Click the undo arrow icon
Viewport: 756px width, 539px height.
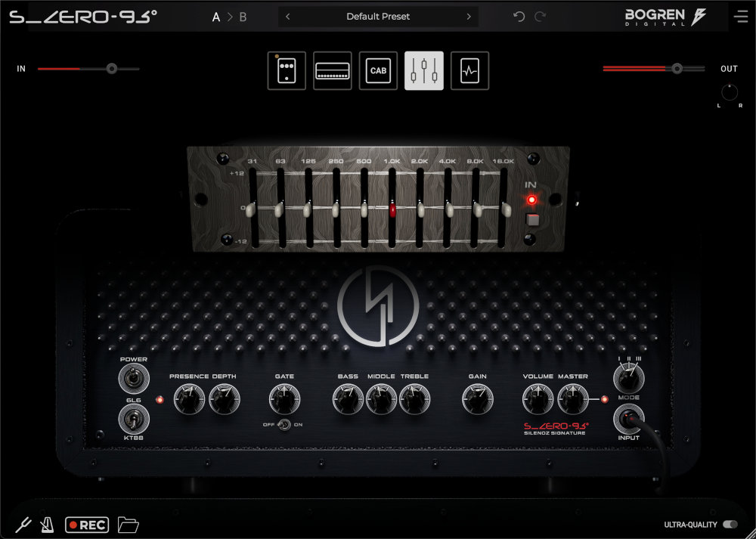(519, 17)
